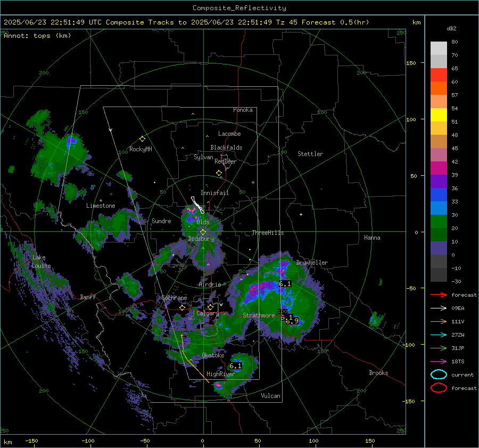
Task: Click the Drumheller city label
Action: click(312, 263)
